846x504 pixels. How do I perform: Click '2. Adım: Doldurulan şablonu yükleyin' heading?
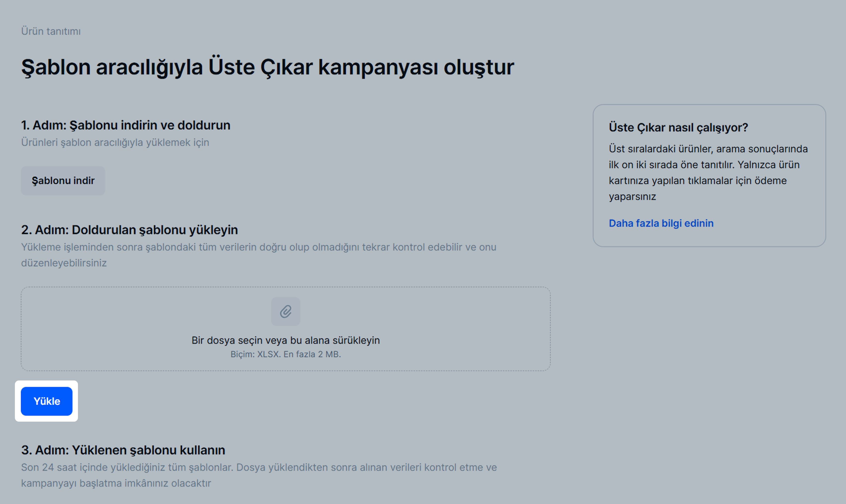(x=130, y=230)
